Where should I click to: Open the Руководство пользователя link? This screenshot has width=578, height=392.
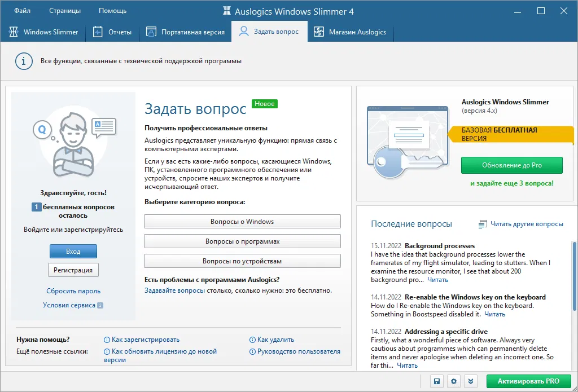pyautogui.click(x=299, y=351)
